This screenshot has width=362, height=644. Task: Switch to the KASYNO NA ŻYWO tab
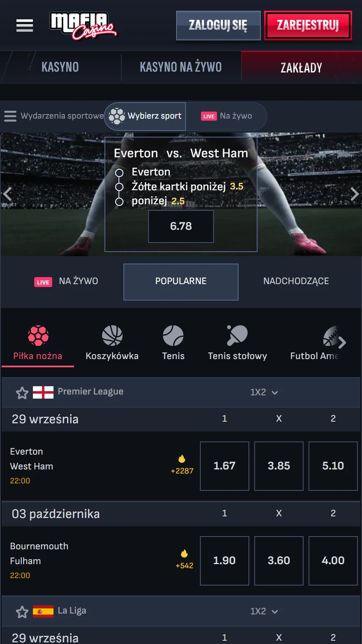tap(181, 67)
